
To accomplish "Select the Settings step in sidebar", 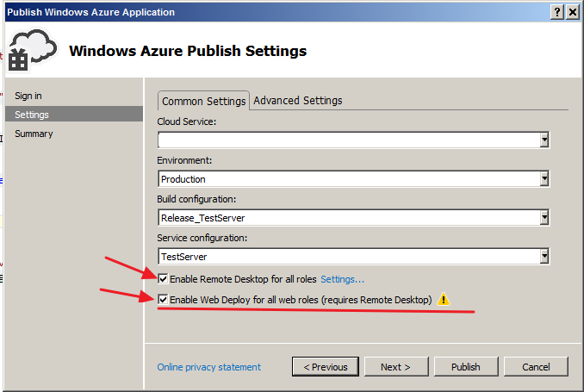I will [32, 115].
